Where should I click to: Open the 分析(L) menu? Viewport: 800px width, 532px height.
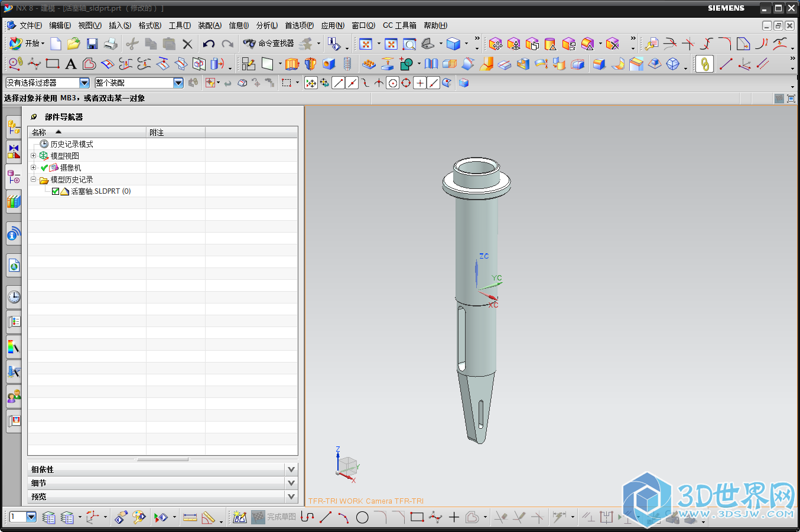click(x=267, y=25)
